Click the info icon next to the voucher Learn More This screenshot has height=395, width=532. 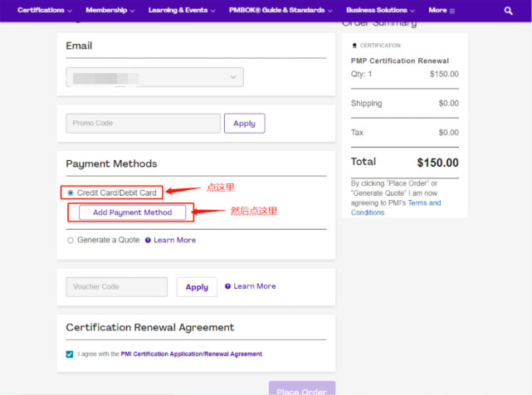[227, 286]
